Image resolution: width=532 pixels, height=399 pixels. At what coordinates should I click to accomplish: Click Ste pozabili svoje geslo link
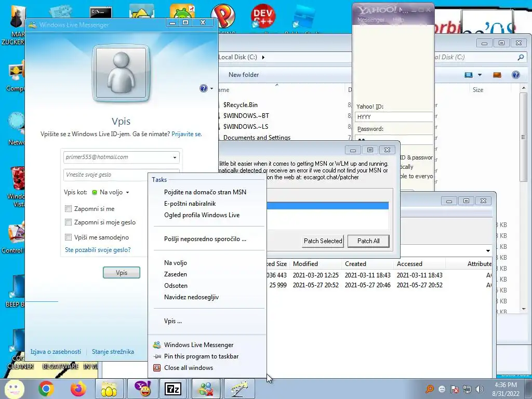[x=98, y=250]
